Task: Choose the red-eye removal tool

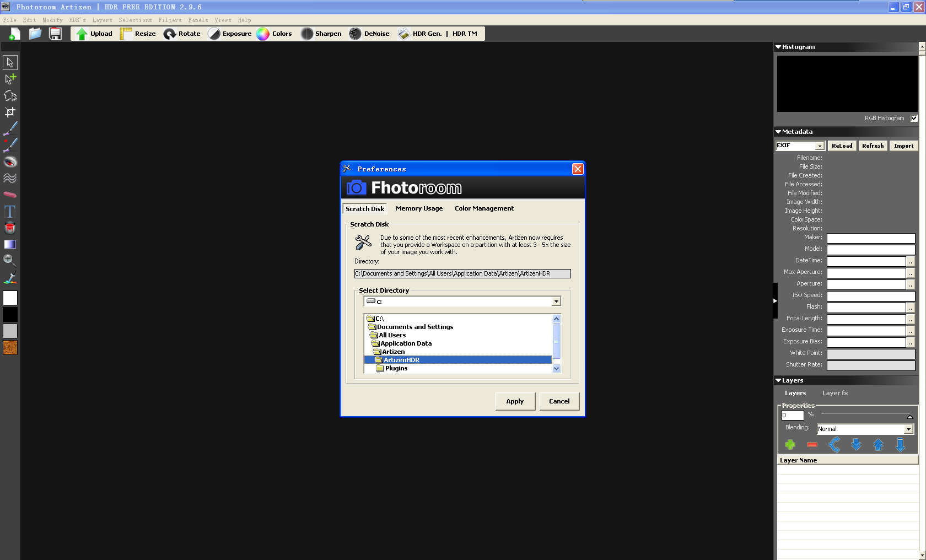Action: 10,161
